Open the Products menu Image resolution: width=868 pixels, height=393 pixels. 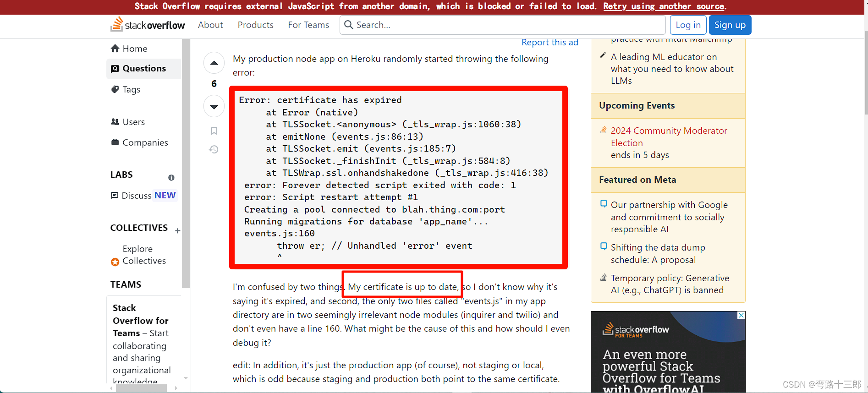pos(255,25)
